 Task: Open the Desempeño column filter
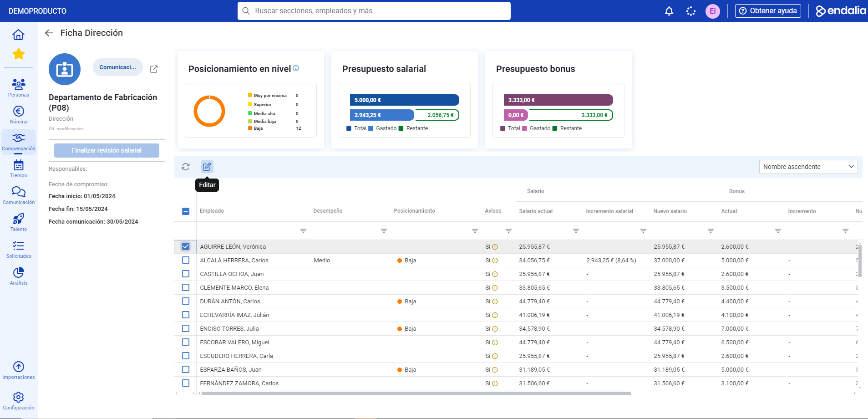[x=384, y=231]
